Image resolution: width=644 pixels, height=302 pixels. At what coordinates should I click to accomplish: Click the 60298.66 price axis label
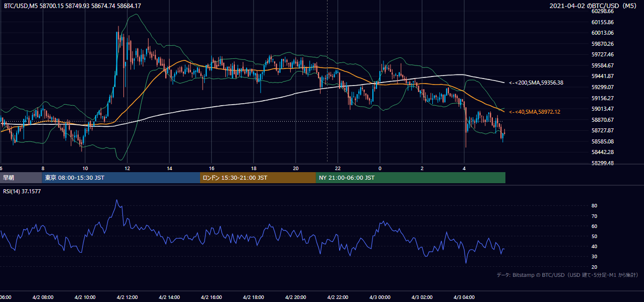tap(602, 12)
